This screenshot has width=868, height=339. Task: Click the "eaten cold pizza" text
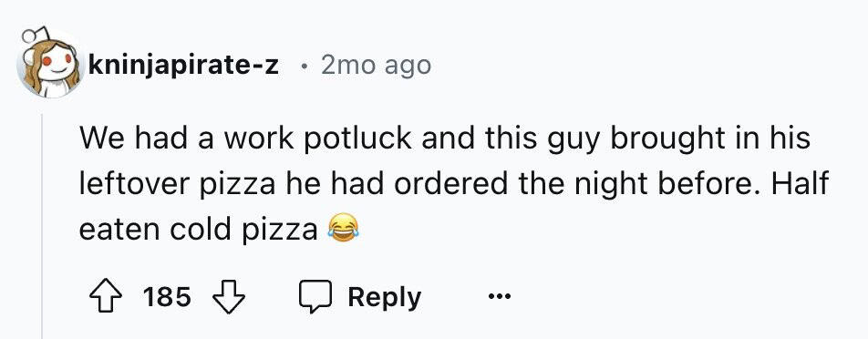pyautogui.click(x=198, y=229)
